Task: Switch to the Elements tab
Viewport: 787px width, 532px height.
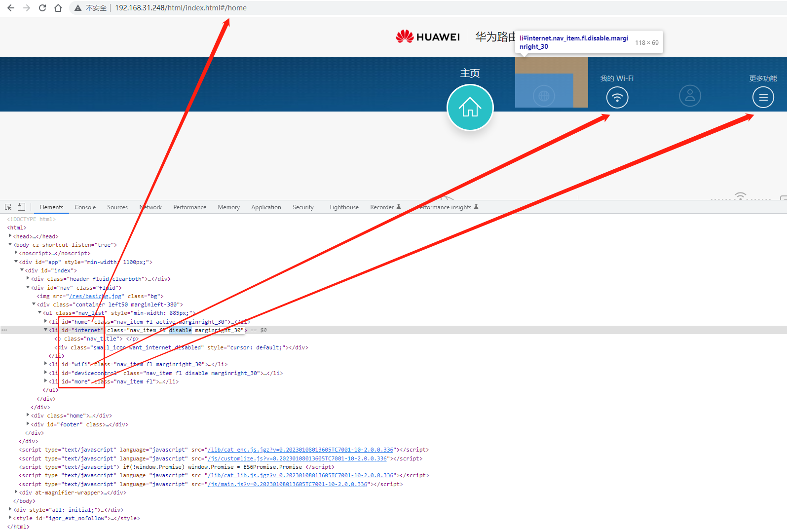Action: [x=51, y=207]
